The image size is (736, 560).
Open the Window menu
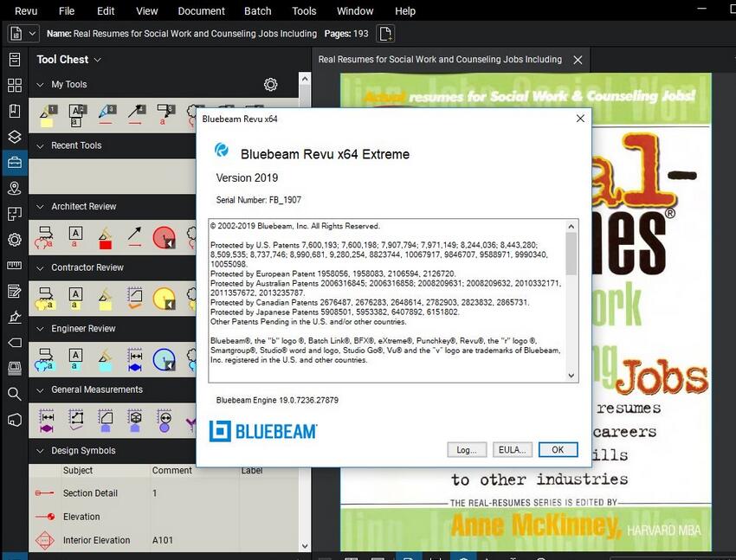point(355,10)
